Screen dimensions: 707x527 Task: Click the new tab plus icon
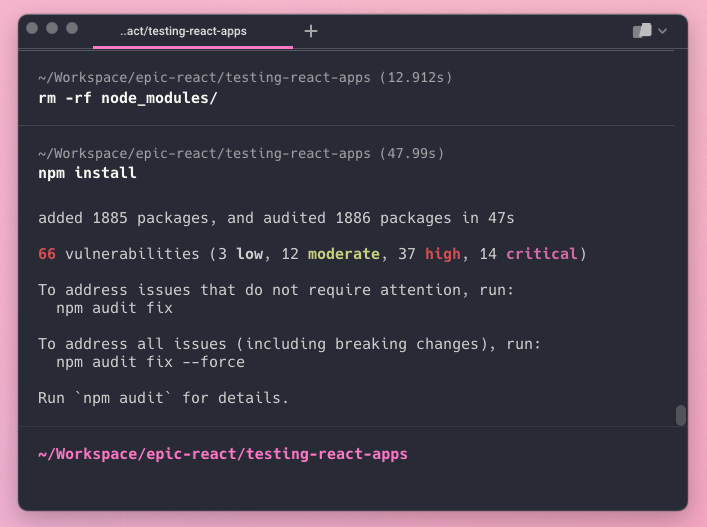point(311,31)
